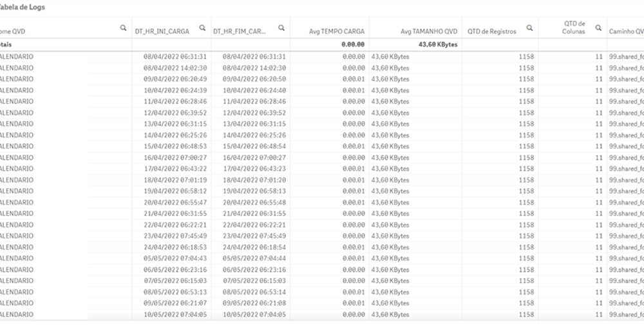Click the QTD de Registros header label
644x325 pixels.
pyautogui.click(x=491, y=31)
